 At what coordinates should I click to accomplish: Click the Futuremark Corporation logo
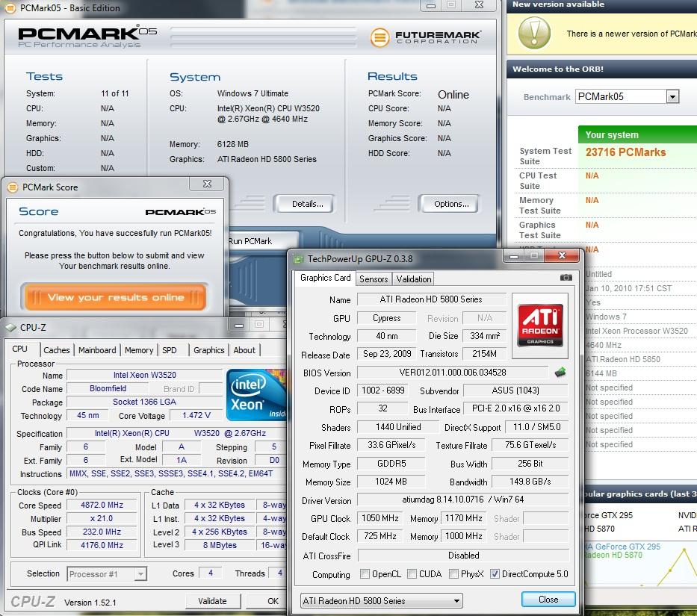pyautogui.click(x=425, y=37)
